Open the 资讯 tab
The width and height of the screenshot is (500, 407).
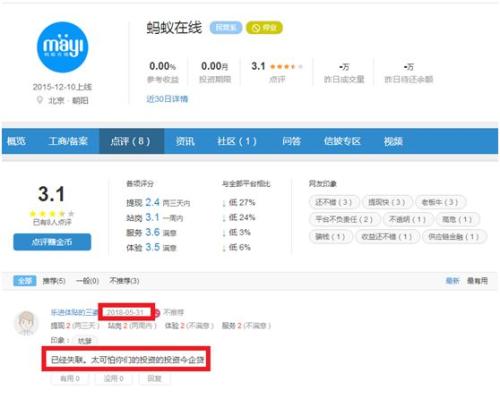185,141
